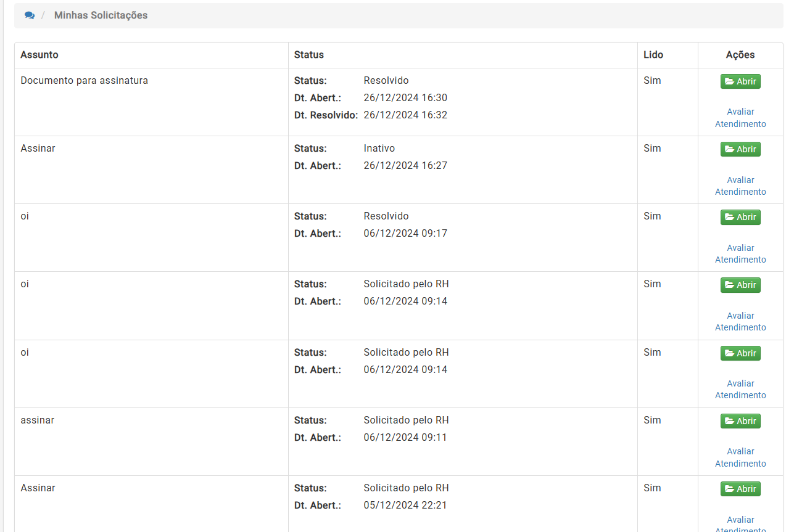Open the 'Documento para assinatura' request
This screenshot has height=532, width=794.
click(740, 81)
